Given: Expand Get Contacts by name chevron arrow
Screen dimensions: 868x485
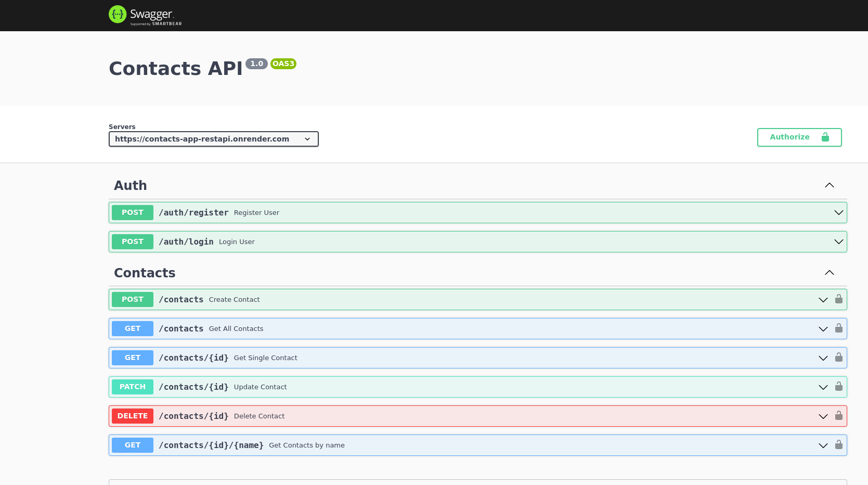Looking at the screenshot, I should tap(823, 445).
